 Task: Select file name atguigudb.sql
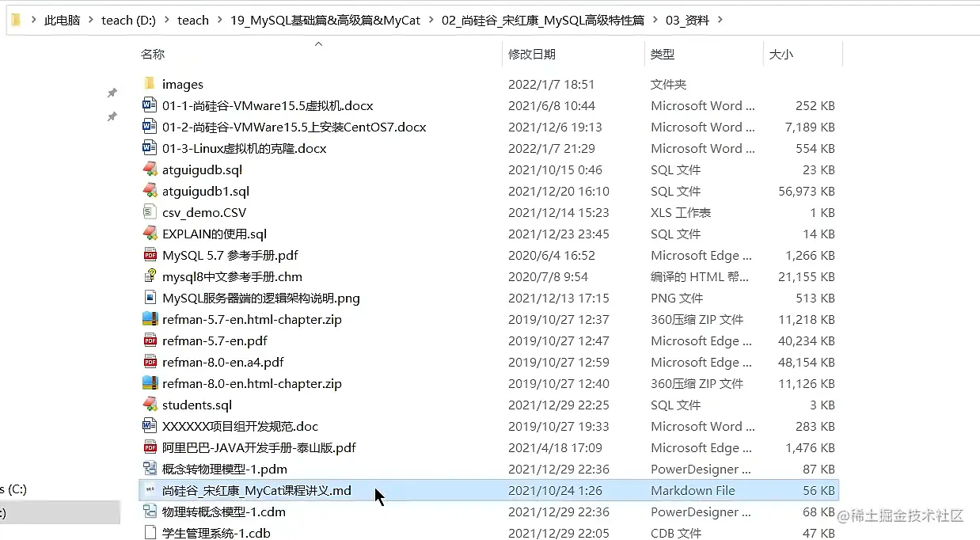click(x=202, y=169)
